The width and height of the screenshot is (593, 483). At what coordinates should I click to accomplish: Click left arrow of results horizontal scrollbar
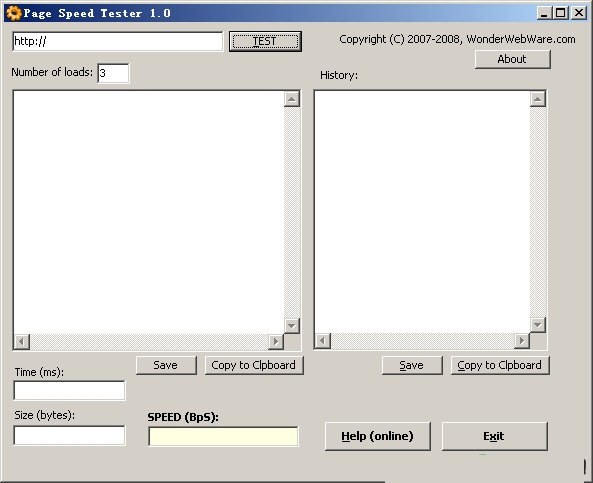pos(22,342)
